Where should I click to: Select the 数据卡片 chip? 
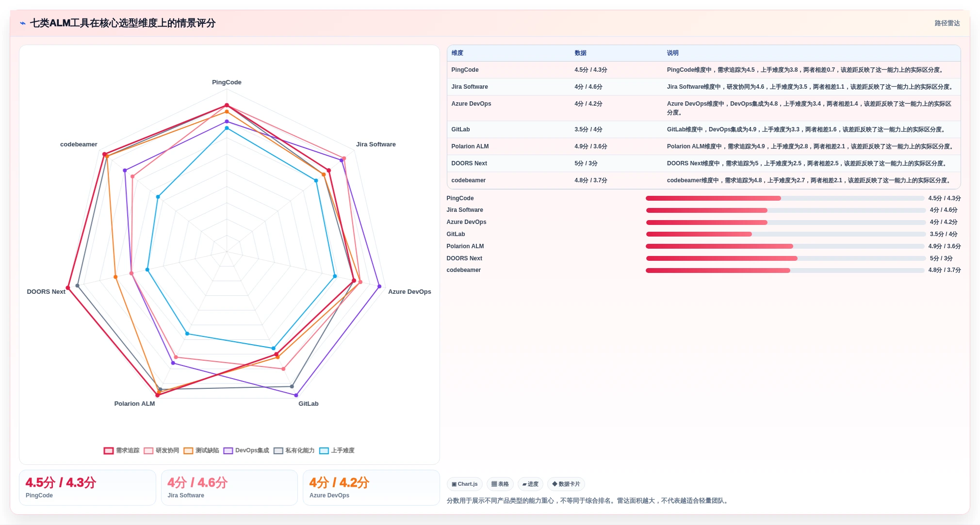tap(566, 484)
